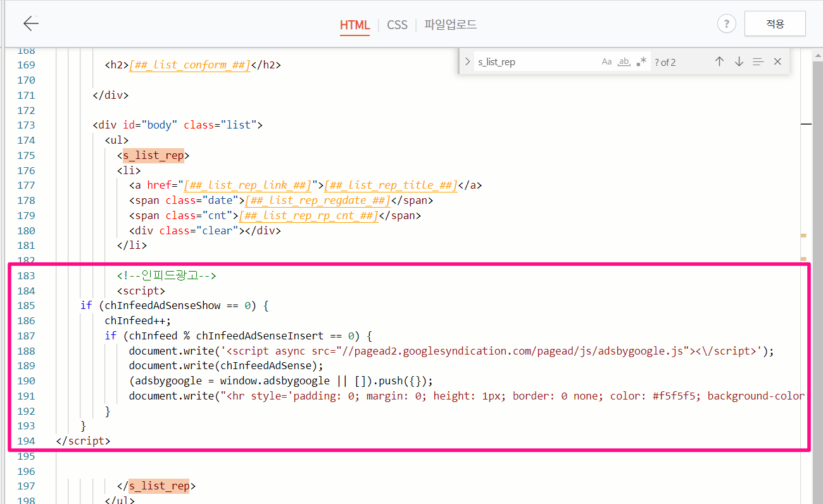Click the adsbygoogle push line
823x504 pixels.
280,381
